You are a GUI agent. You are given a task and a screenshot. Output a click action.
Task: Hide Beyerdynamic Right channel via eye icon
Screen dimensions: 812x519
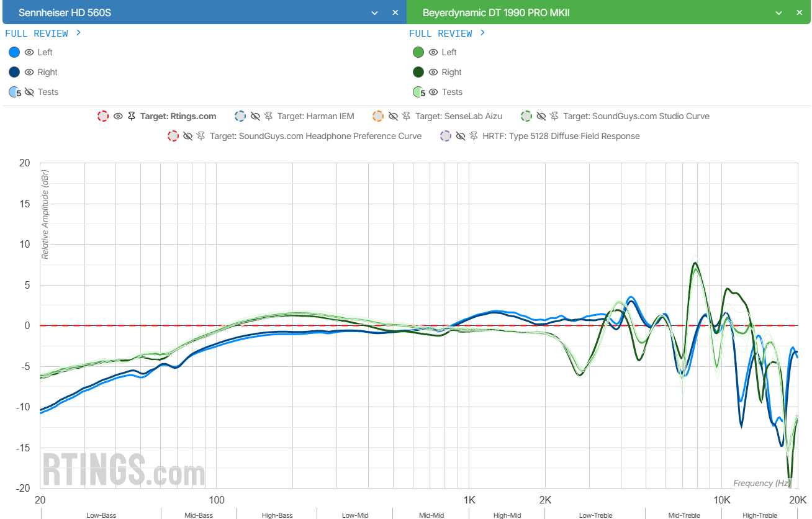[x=433, y=72]
